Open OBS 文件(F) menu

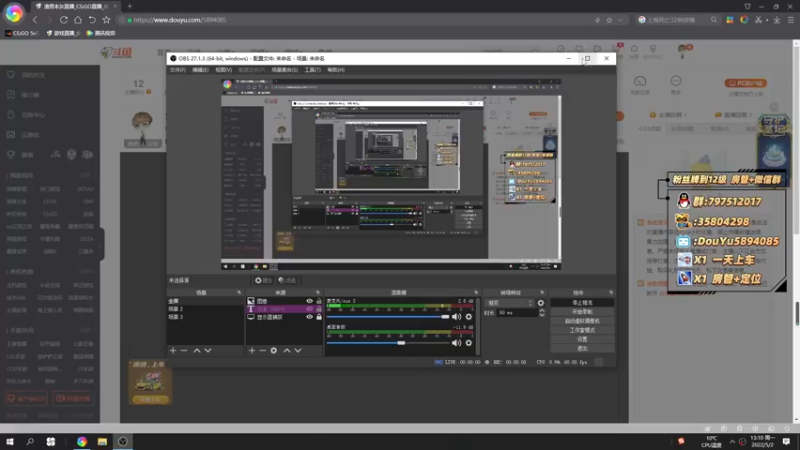tap(178, 70)
